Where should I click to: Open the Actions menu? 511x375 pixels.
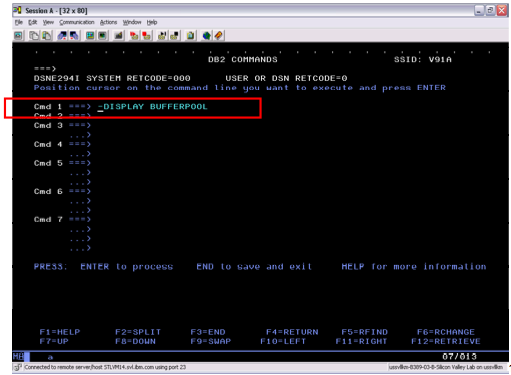(x=108, y=22)
